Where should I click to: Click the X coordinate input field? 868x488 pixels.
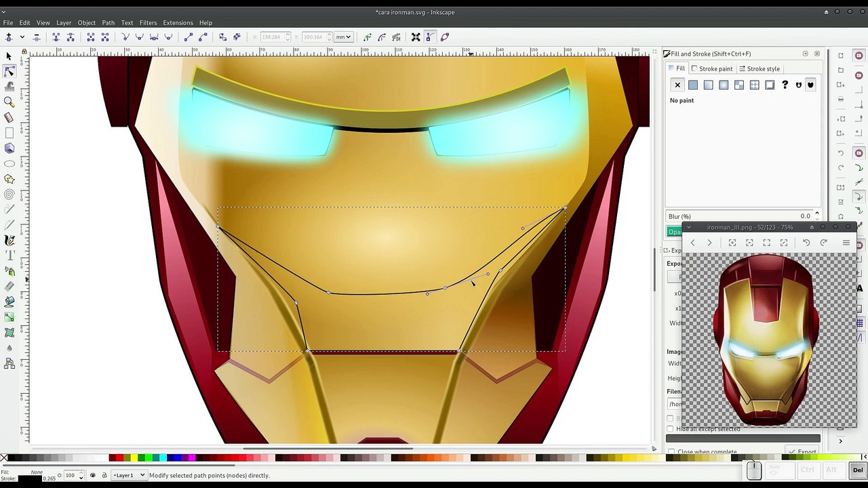(274, 37)
